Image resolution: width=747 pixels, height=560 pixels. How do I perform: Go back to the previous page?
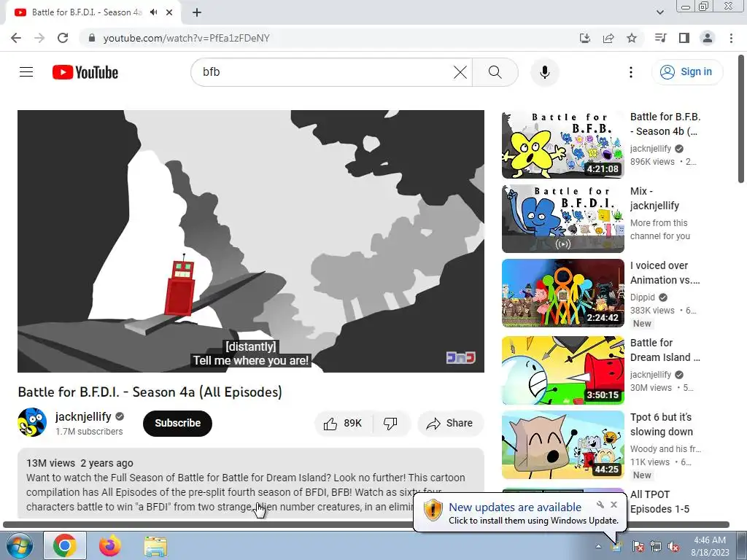[16, 38]
